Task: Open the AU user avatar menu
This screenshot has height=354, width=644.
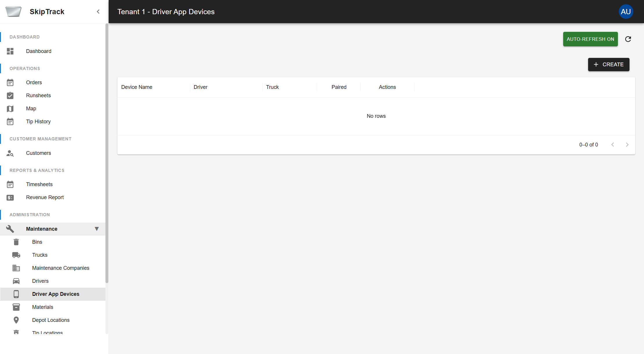Action: point(626,12)
